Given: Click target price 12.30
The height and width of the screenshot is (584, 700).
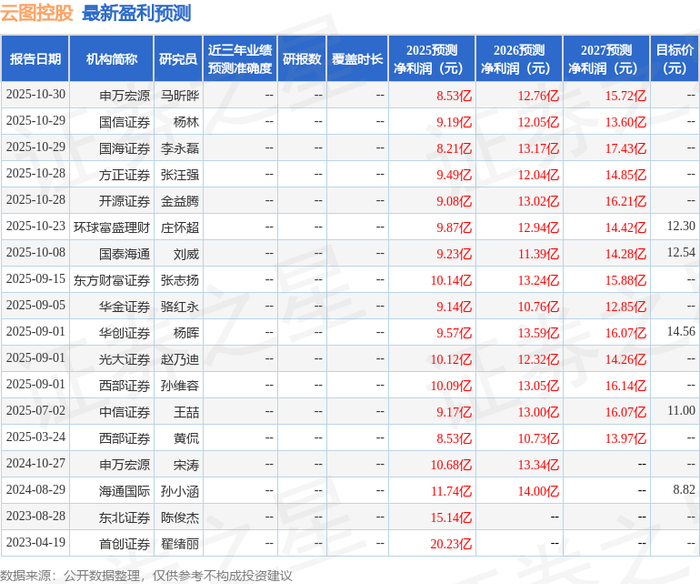Looking at the screenshot, I should [681, 226].
